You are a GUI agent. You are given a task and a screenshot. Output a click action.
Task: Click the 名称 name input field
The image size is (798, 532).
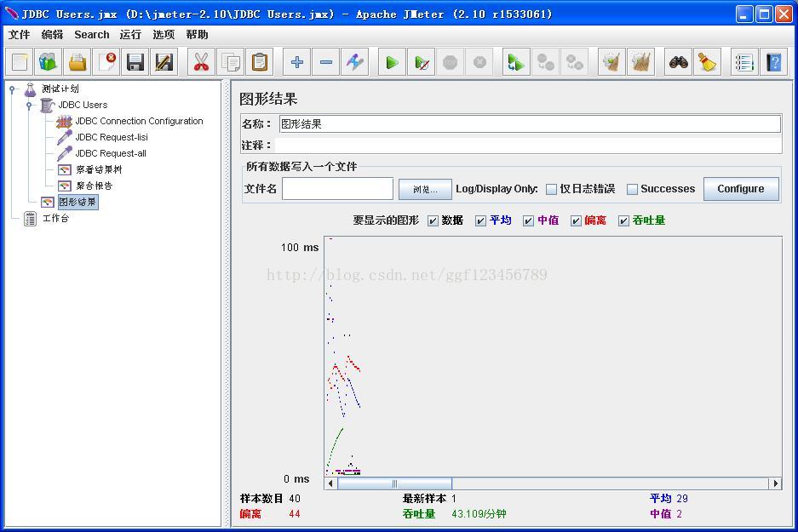530,124
